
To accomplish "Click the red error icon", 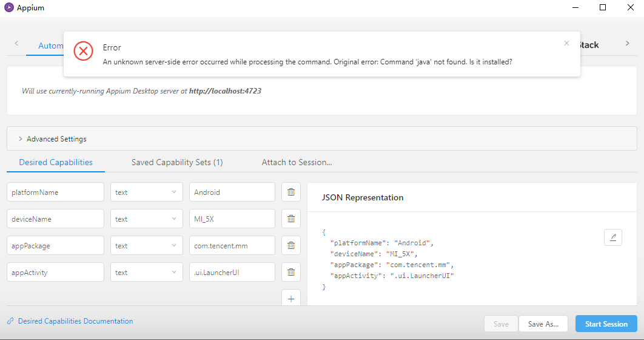I will (x=83, y=51).
